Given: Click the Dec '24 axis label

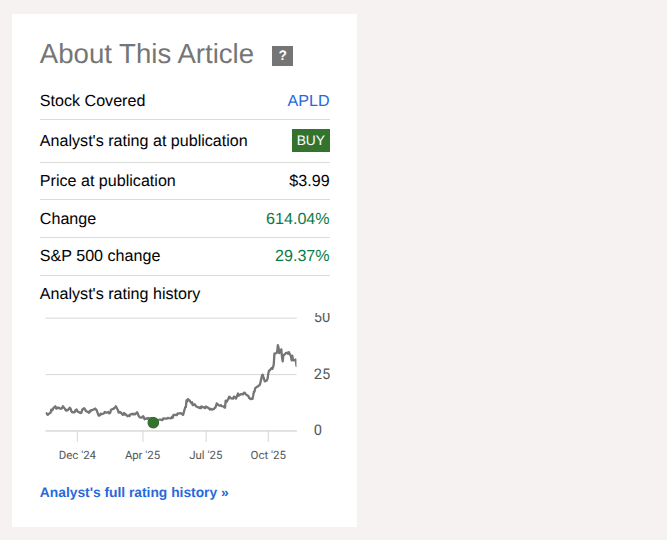Looking at the screenshot, I should (x=78, y=455).
